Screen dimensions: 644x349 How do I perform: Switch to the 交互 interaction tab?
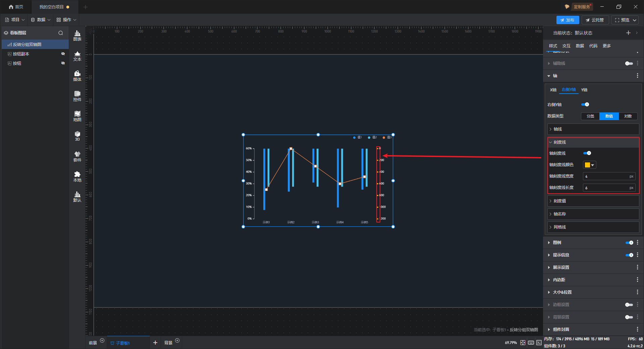[x=566, y=46]
